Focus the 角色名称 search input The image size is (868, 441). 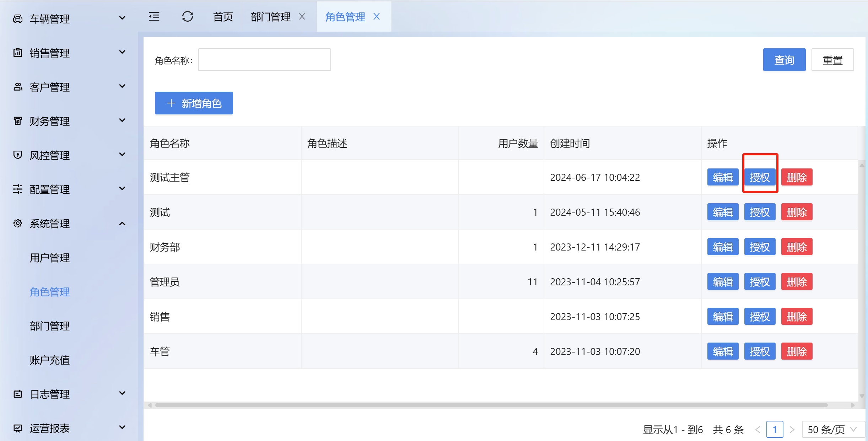264,60
